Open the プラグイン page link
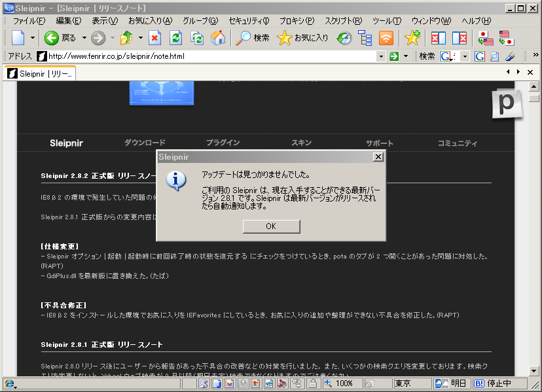The height and width of the screenshot is (392, 542). click(223, 143)
